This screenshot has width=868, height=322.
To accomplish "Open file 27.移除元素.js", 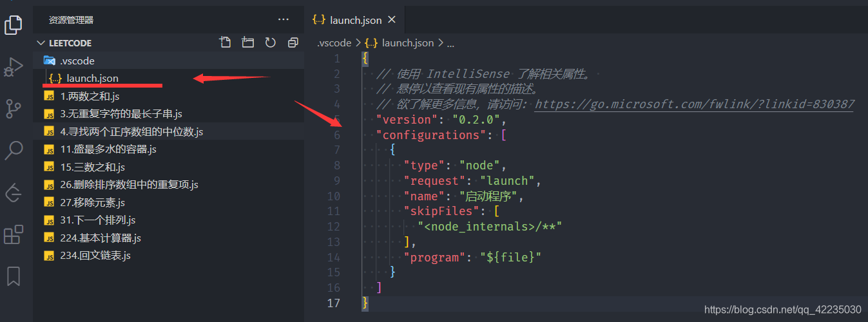I will point(169,202).
